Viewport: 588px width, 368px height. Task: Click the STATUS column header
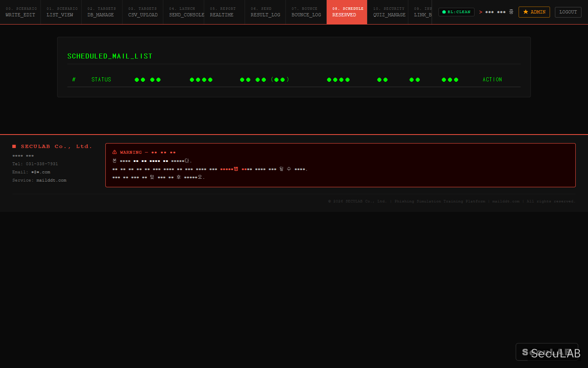coord(101,79)
